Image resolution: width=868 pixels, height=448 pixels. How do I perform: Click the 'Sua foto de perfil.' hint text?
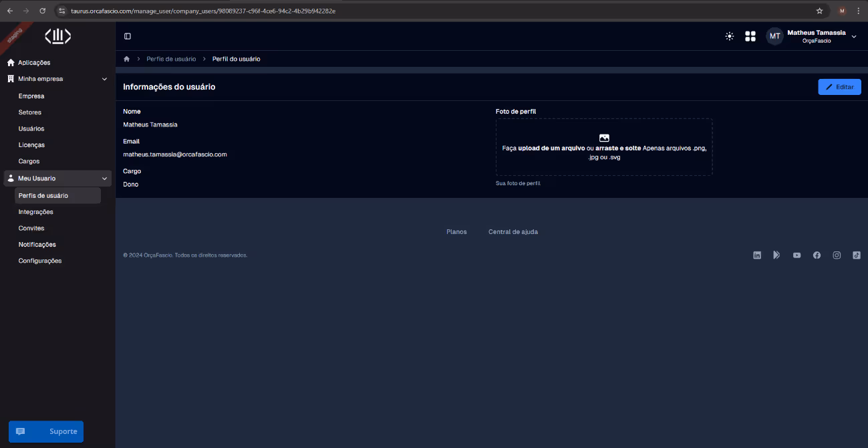(x=519, y=183)
